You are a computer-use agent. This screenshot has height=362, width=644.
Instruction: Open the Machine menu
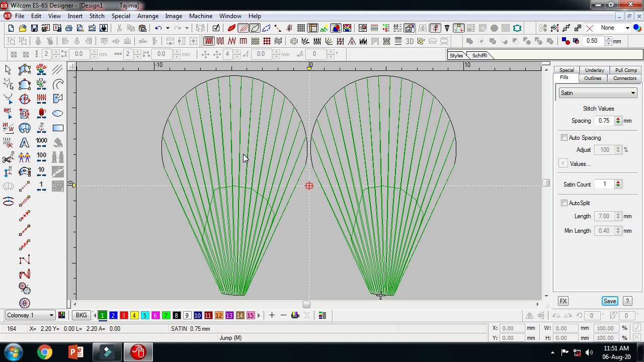click(200, 16)
